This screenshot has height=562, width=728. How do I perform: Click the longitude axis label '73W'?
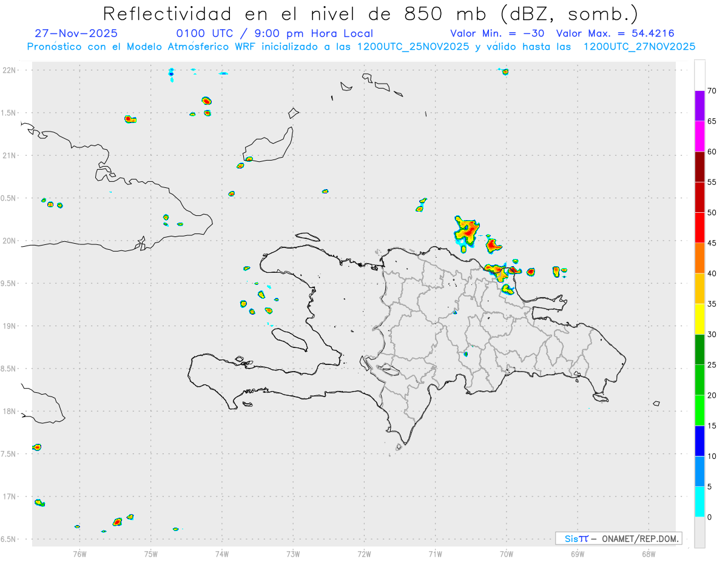click(293, 554)
